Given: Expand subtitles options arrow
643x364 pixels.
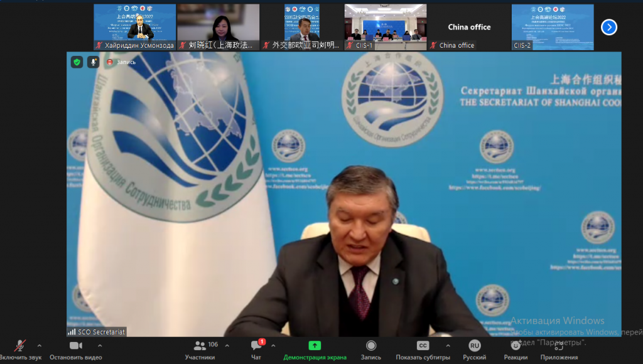Looking at the screenshot, I should (448, 346).
